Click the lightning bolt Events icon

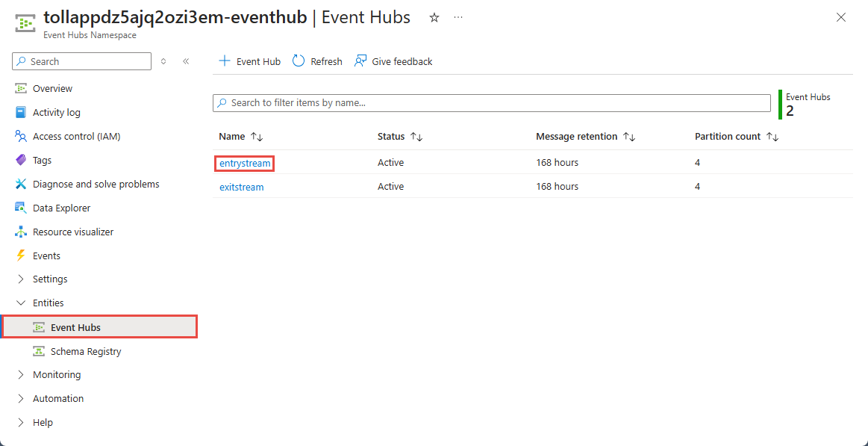pos(21,255)
